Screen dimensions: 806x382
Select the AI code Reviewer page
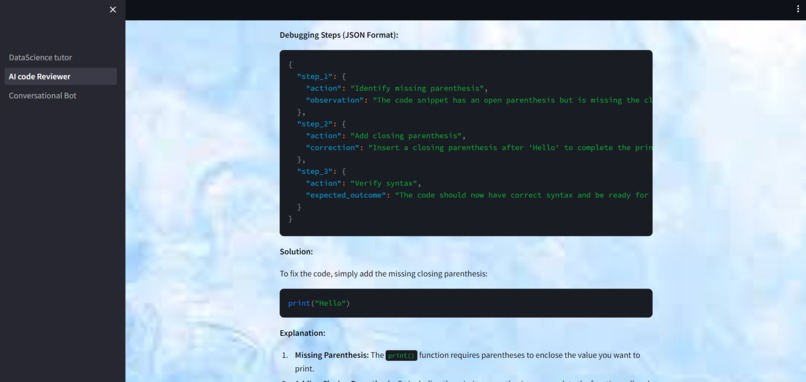(x=61, y=77)
